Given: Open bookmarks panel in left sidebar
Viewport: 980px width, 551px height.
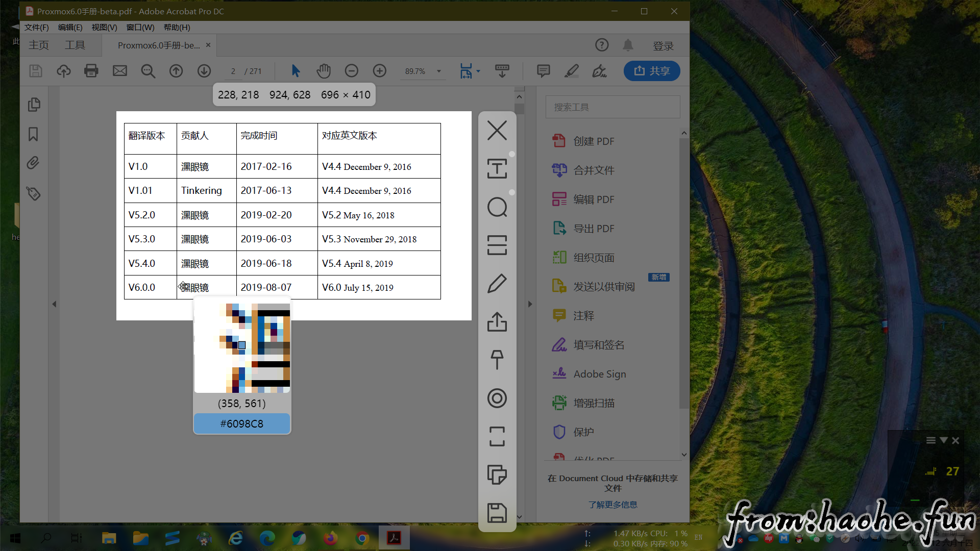Looking at the screenshot, I should [33, 134].
